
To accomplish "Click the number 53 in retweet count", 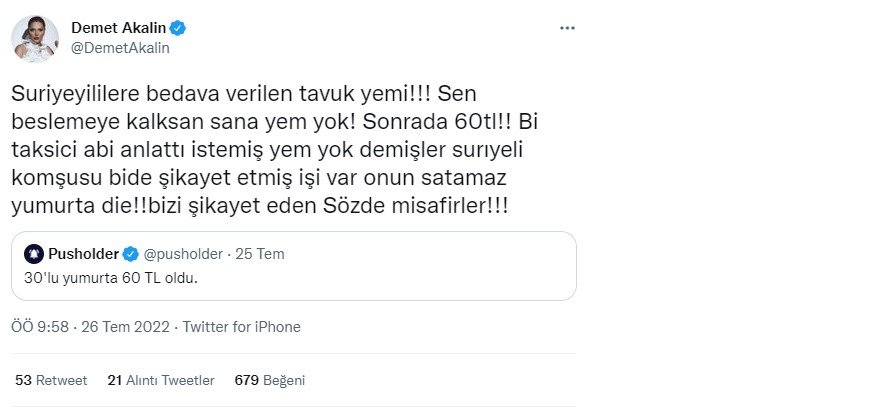I will coord(25,380).
